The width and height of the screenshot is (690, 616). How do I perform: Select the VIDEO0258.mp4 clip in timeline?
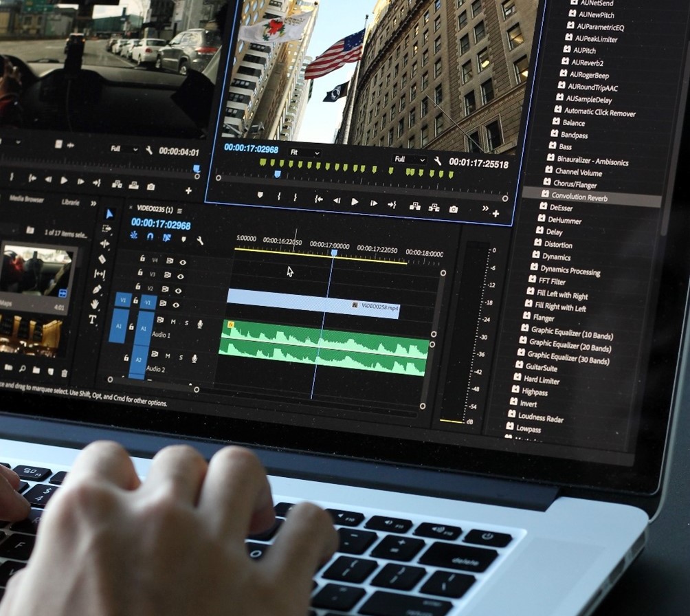(x=313, y=303)
